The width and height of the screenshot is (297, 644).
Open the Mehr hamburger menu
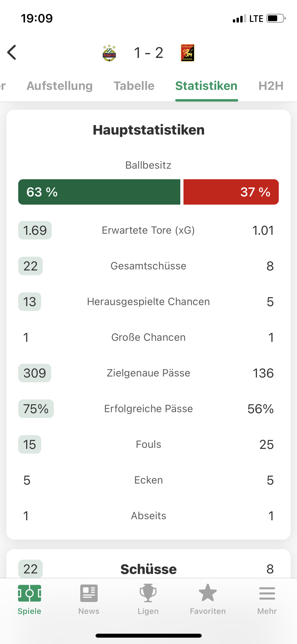[267, 593]
